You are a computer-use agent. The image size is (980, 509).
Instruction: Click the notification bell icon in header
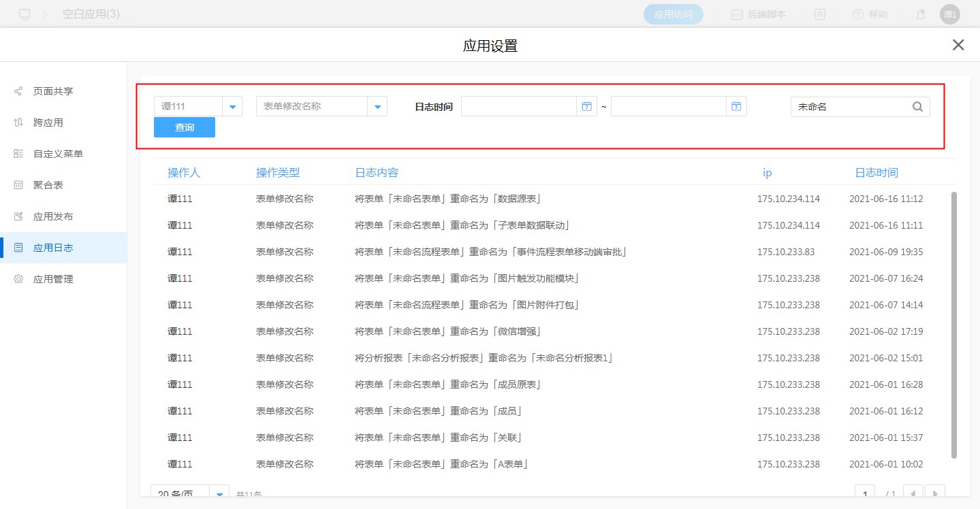[x=920, y=14]
